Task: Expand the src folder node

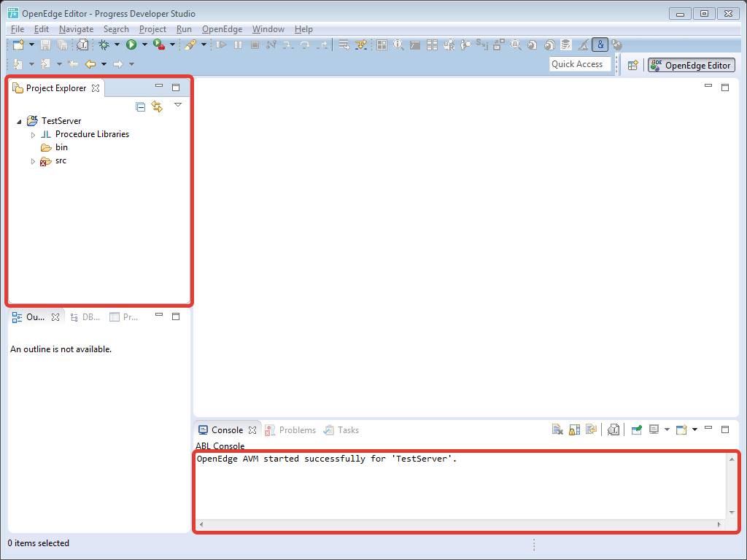Action: click(33, 161)
